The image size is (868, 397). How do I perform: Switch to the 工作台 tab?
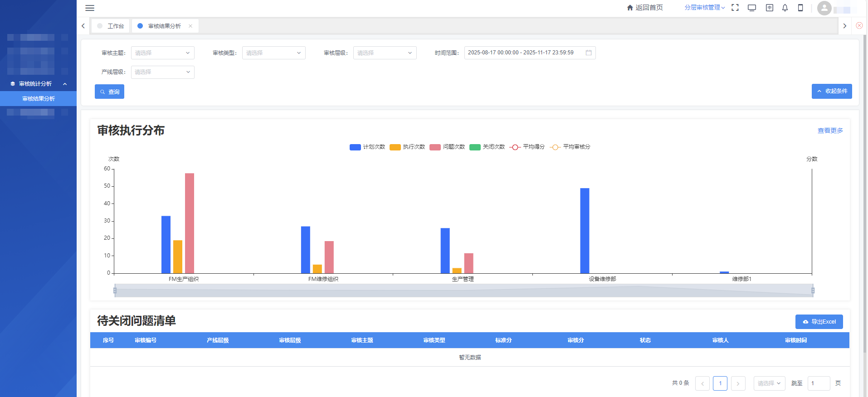(111, 26)
